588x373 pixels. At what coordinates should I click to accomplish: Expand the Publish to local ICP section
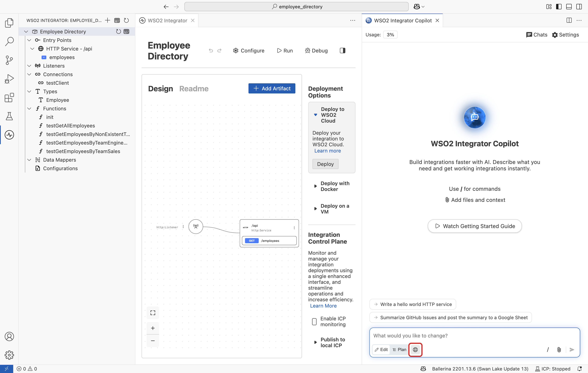tap(316, 342)
